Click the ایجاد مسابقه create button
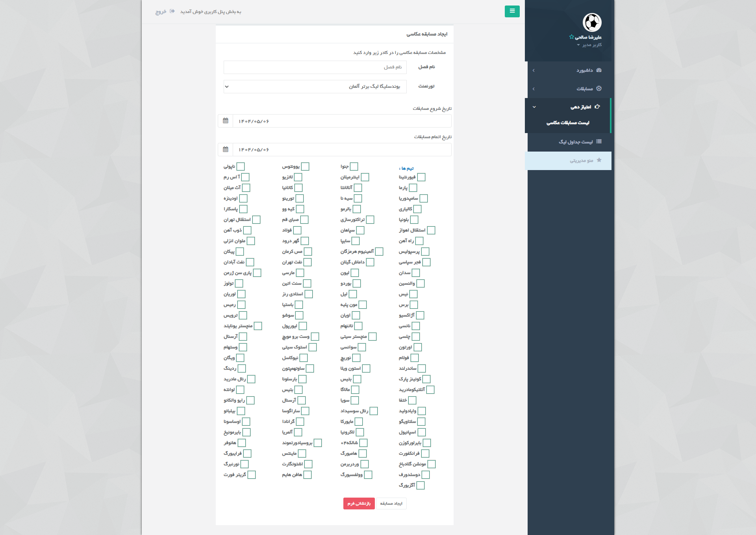Image resolution: width=756 pixels, height=535 pixels. [x=391, y=504]
